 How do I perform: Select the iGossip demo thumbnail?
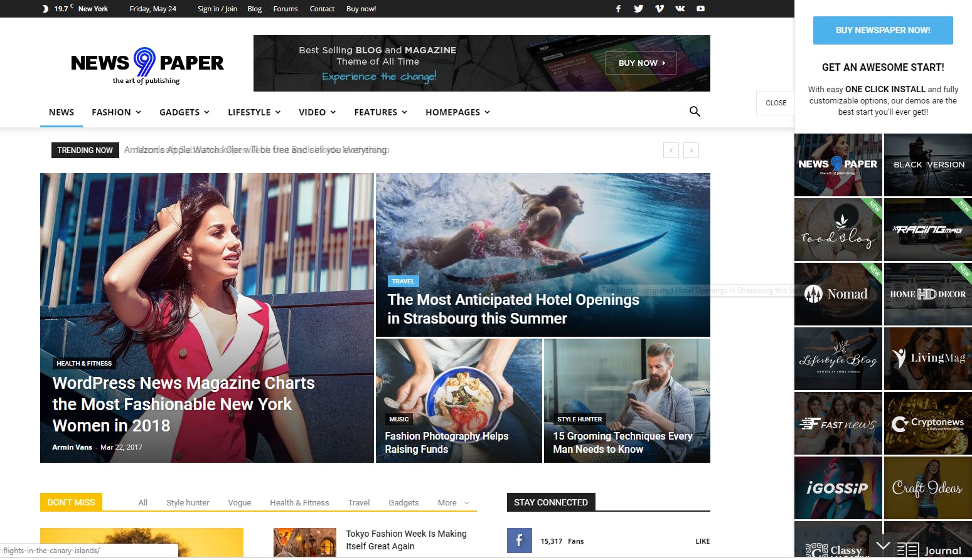tap(838, 488)
